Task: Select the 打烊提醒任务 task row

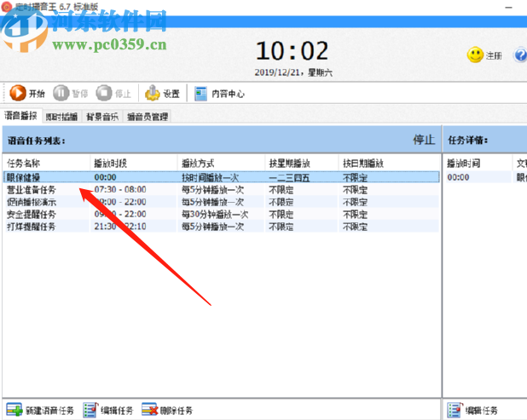Action: tap(222, 227)
